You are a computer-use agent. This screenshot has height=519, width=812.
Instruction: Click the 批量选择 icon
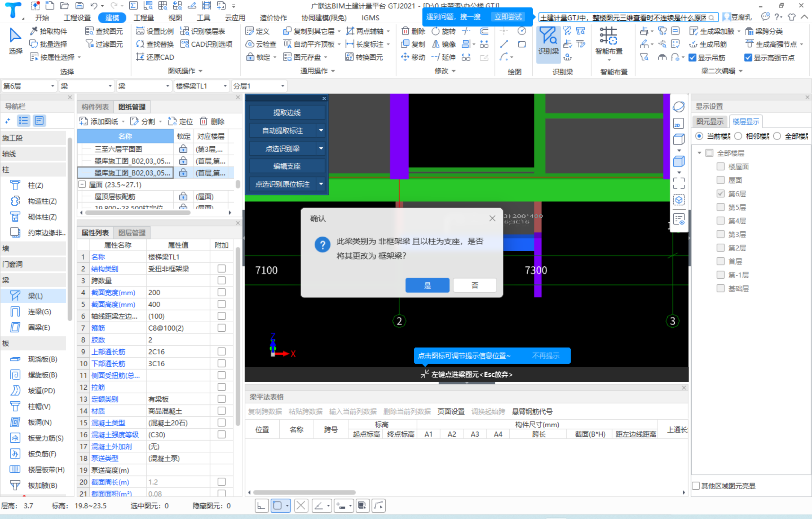click(34, 44)
